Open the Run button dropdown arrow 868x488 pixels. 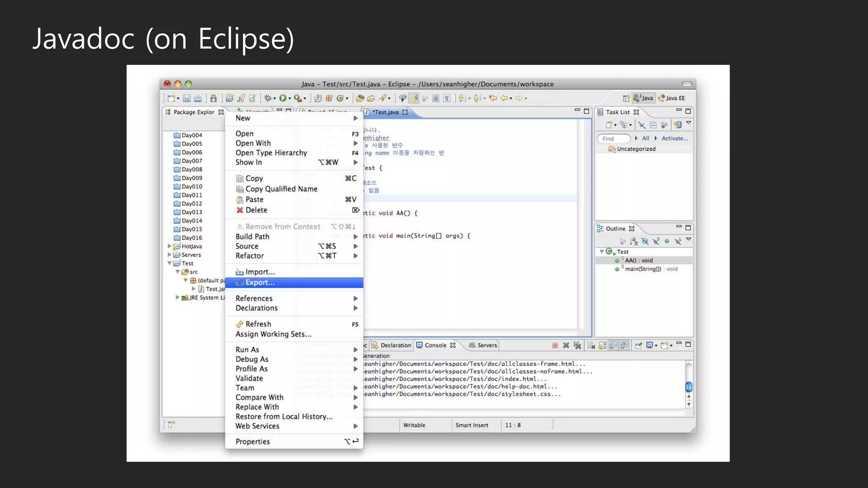point(290,99)
